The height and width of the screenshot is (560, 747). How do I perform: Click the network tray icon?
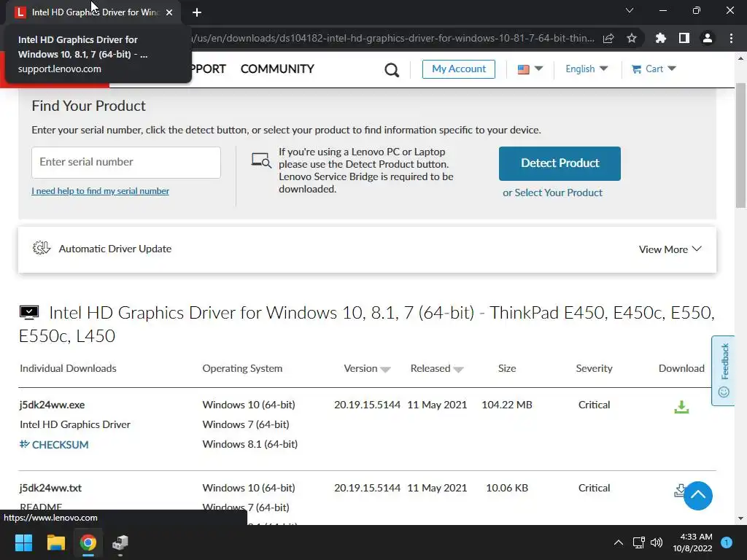638,542
